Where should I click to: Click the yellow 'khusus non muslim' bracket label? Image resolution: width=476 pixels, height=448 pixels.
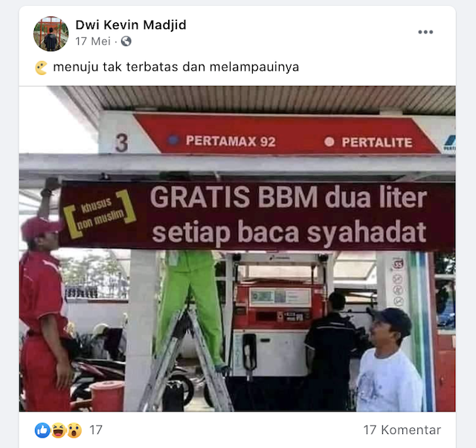(x=100, y=213)
